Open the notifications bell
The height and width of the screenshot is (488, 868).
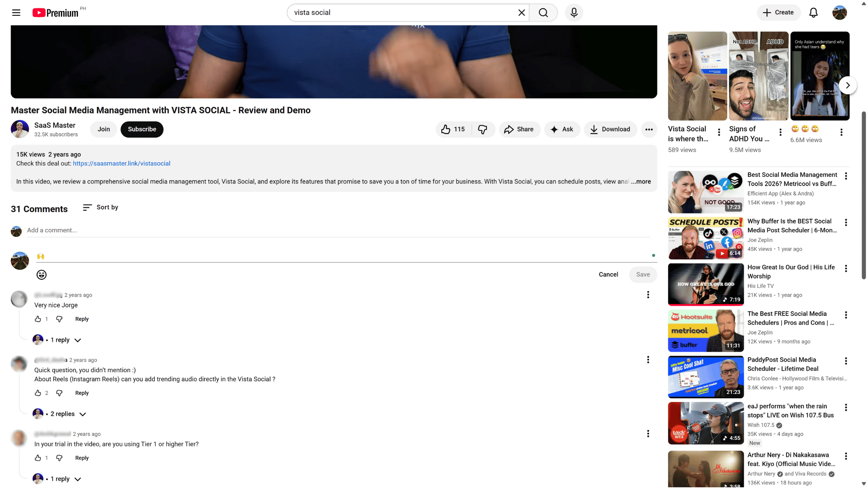pyautogui.click(x=813, y=13)
